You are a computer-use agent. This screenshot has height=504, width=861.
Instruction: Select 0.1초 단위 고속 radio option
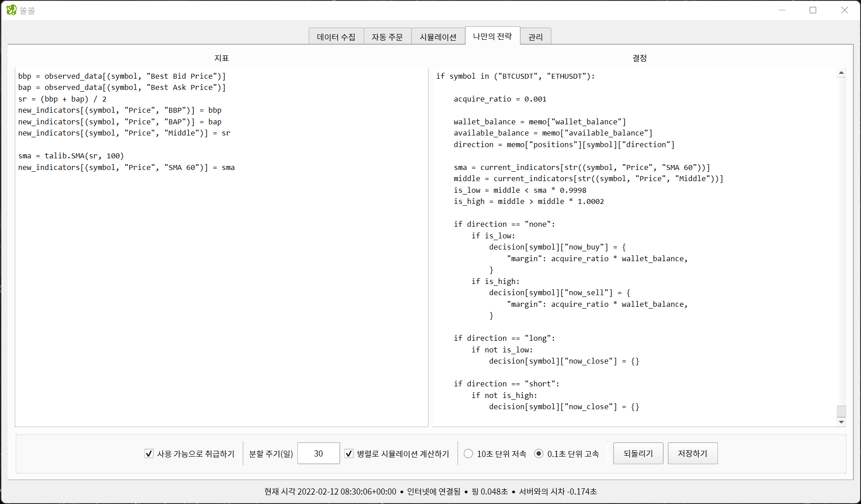539,453
